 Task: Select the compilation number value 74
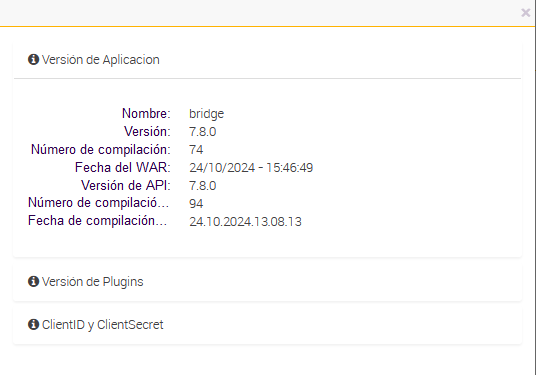coord(196,150)
